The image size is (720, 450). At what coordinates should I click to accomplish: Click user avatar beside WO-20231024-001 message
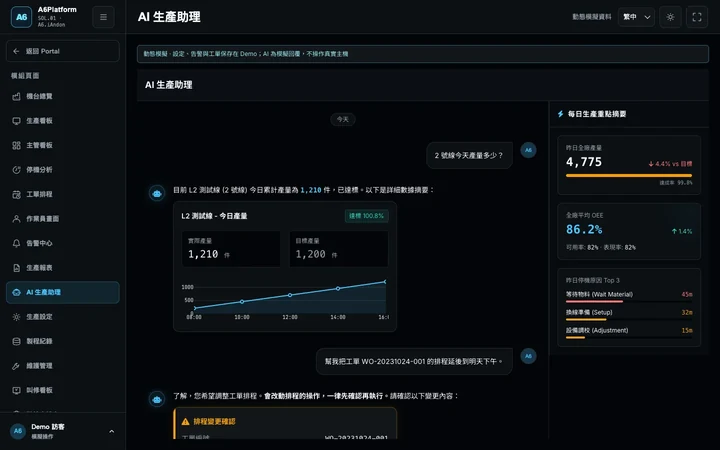[x=528, y=356]
